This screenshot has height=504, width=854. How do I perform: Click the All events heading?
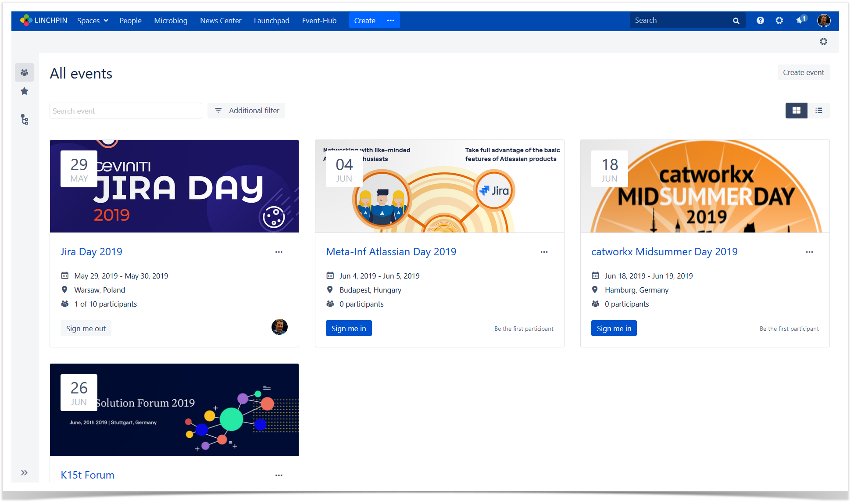[x=81, y=73]
